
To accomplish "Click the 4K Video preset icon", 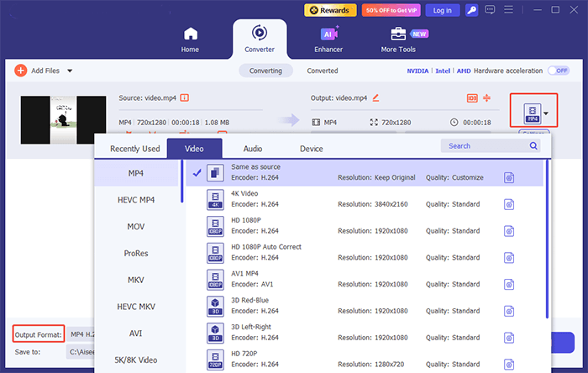I will (x=215, y=199).
